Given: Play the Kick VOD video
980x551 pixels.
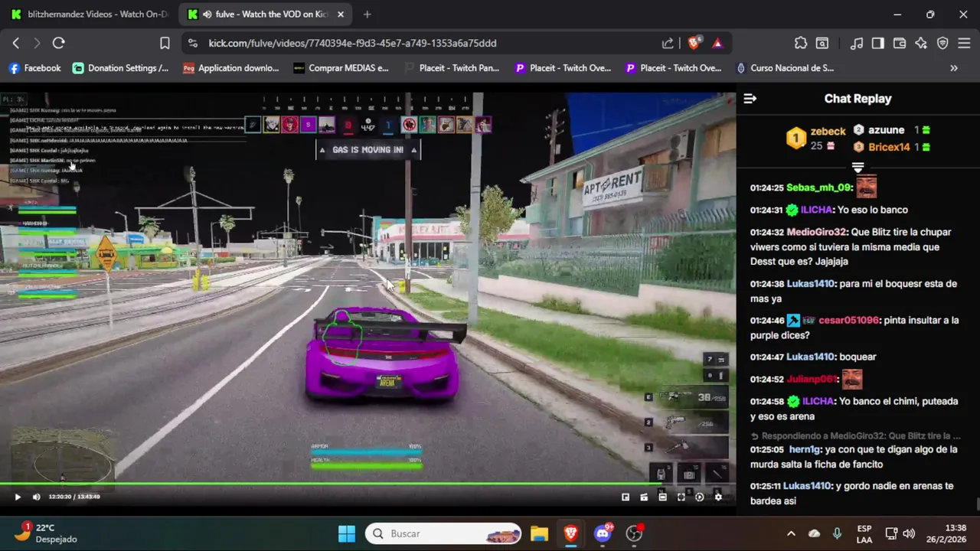Looking at the screenshot, I should pyautogui.click(x=18, y=497).
